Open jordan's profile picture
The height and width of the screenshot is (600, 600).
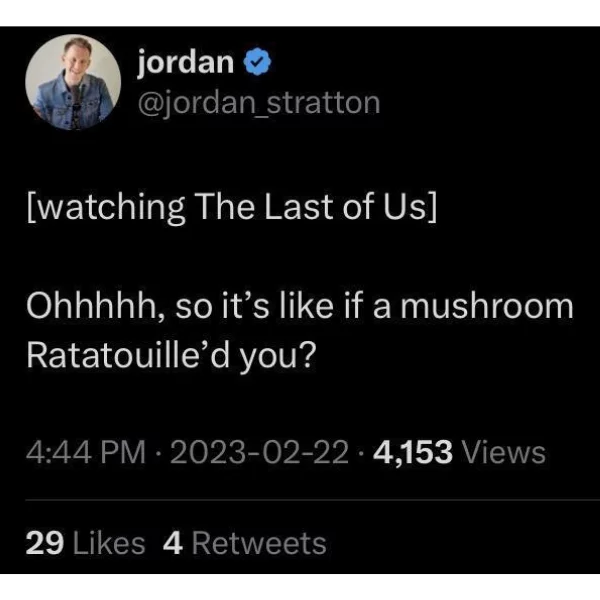(x=73, y=82)
